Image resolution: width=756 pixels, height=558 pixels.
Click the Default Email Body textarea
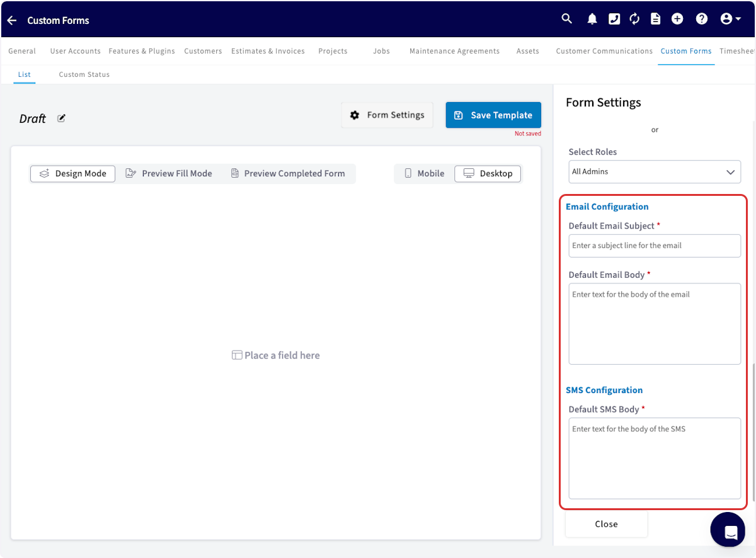tap(655, 324)
